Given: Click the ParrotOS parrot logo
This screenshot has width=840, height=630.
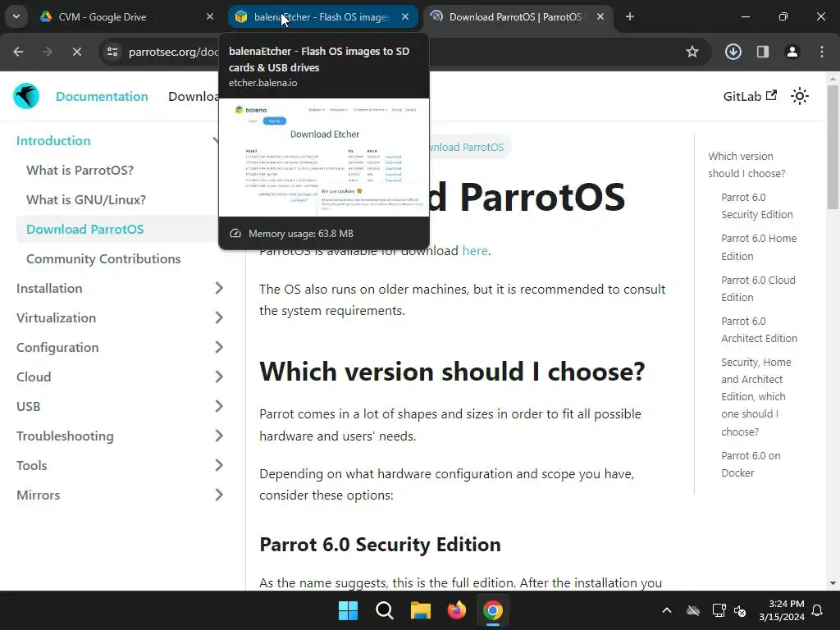Looking at the screenshot, I should (x=26, y=96).
